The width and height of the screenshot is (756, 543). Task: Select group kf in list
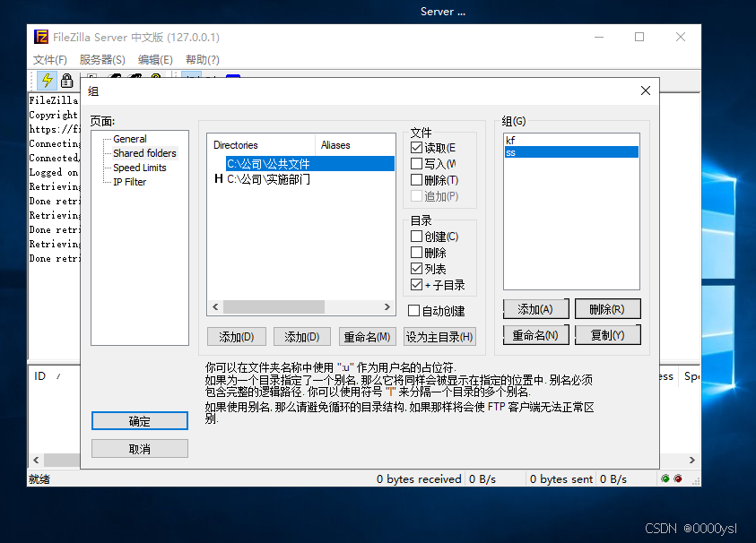pyautogui.click(x=571, y=140)
